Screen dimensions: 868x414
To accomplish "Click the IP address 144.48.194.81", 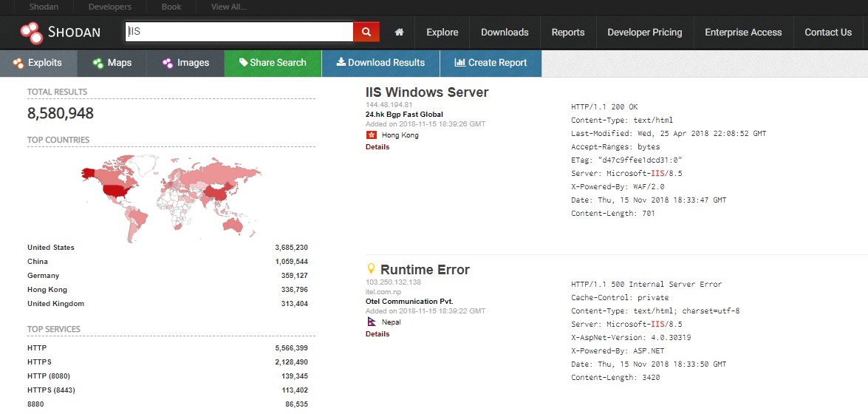I will coord(389,105).
